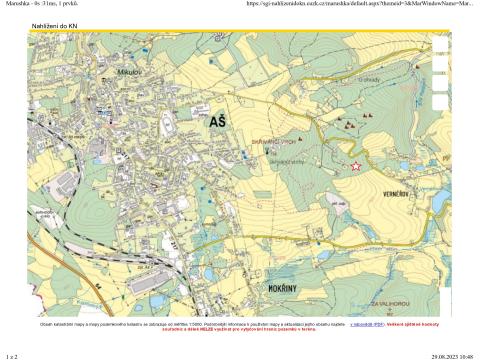Image resolution: width=480 pixels, height=360 pixels.
Task: Click the VERNÉŘOV village label
Action: (396, 194)
